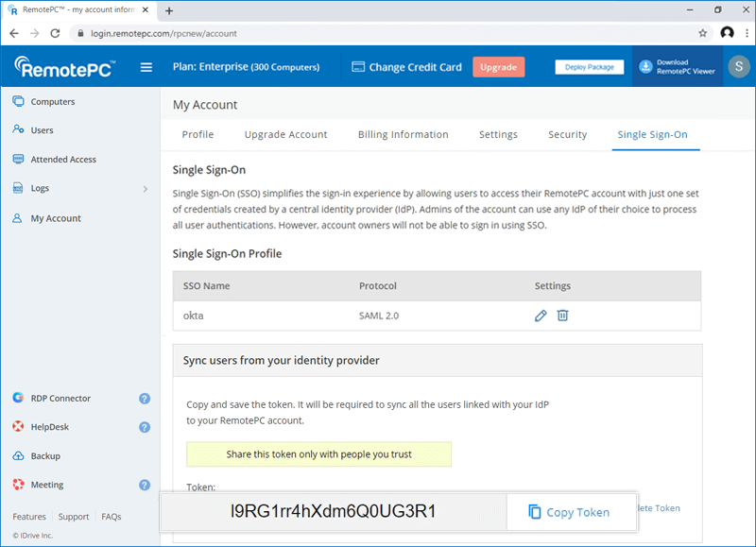Click the HelpDesk lifebuoy icon
756x547 pixels.
pos(18,426)
